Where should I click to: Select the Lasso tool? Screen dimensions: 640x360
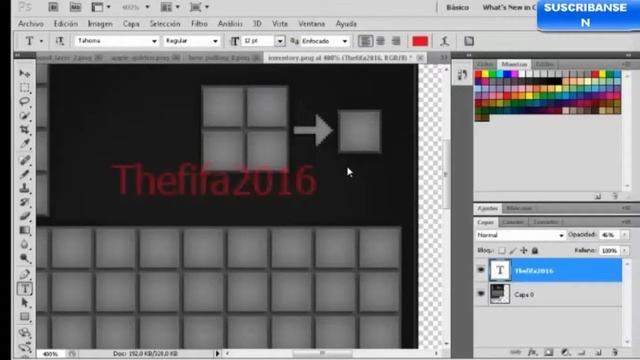(25, 101)
